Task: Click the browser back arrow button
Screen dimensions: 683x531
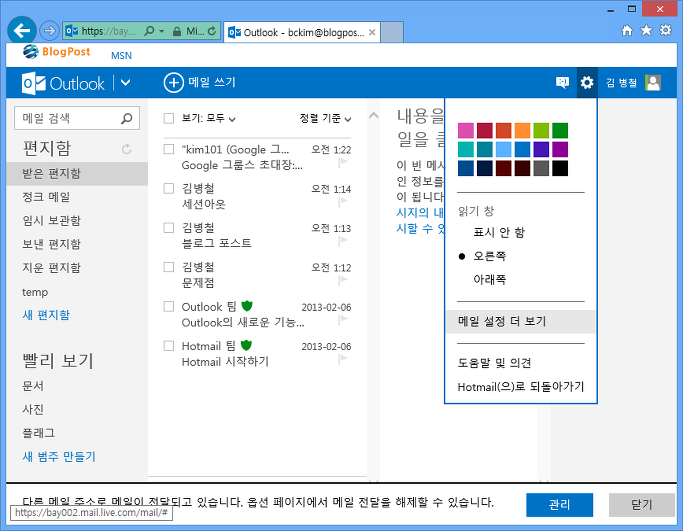Action: (x=21, y=30)
